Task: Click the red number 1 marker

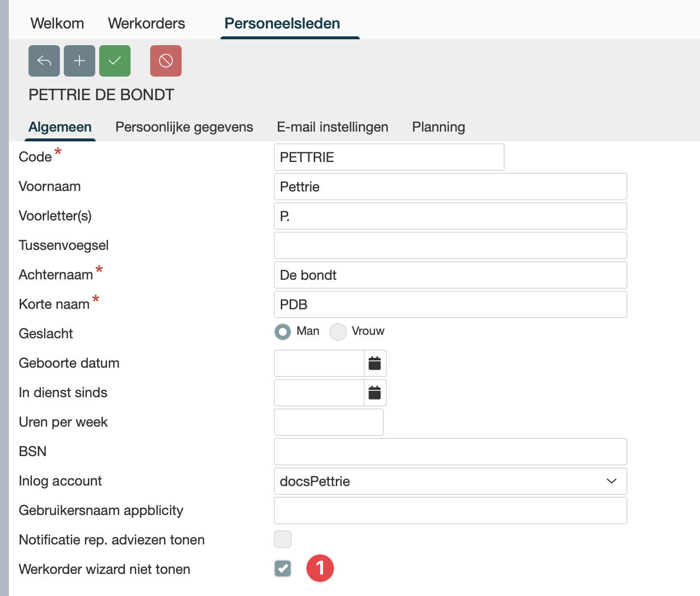Action: [320, 568]
